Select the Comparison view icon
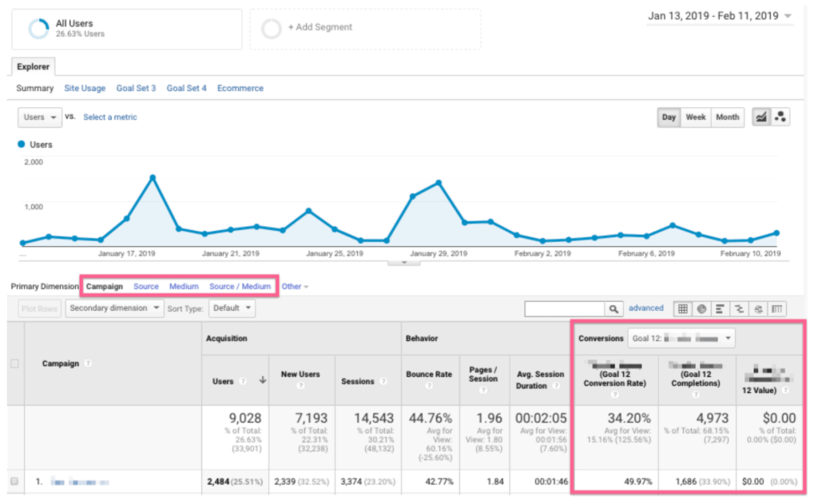 pos(739,308)
